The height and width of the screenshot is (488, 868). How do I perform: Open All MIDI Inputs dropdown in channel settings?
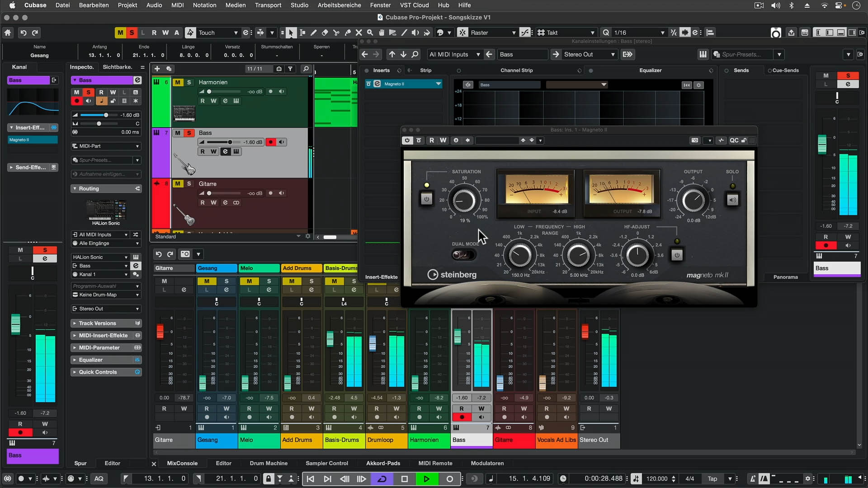click(x=454, y=54)
